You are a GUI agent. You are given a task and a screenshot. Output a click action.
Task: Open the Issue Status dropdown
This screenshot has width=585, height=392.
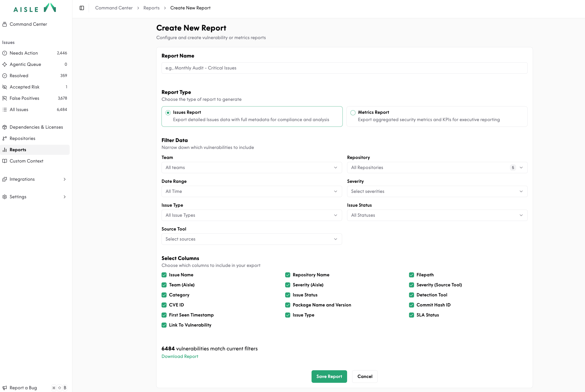[x=437, y=215]
